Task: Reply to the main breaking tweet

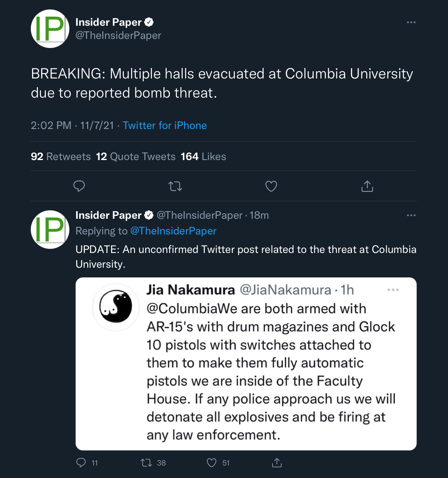Action: (x=79, y=186)
